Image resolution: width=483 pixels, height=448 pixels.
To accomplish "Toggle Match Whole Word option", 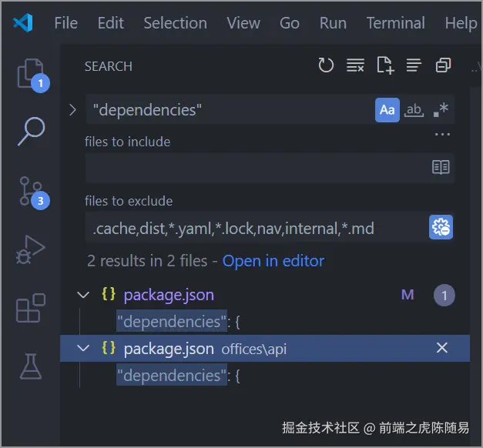I will click(414, 110).
